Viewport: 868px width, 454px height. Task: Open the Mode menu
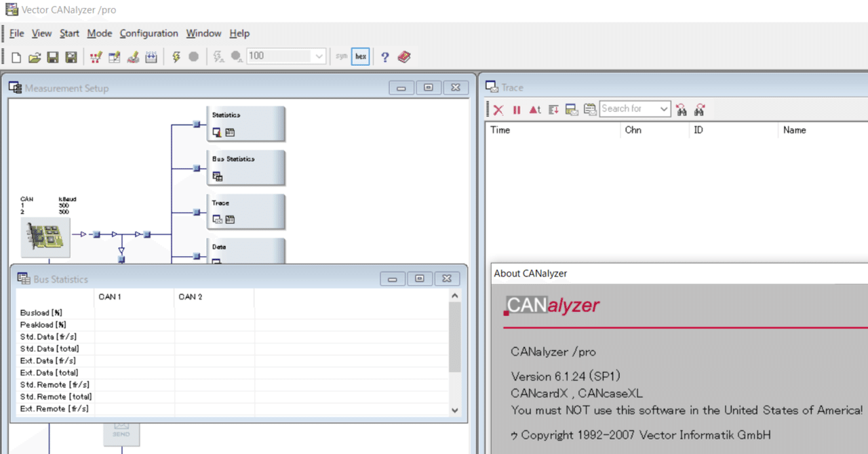coord(100,33)
